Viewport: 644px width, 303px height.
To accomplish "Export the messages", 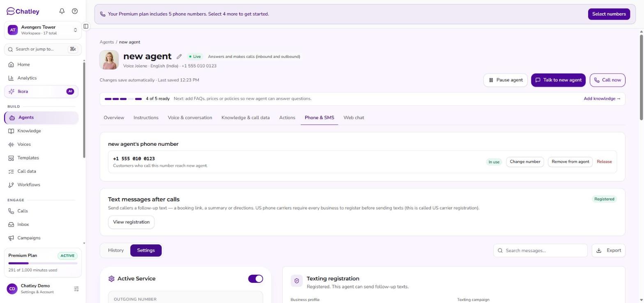I will click(x=609, y=250).
